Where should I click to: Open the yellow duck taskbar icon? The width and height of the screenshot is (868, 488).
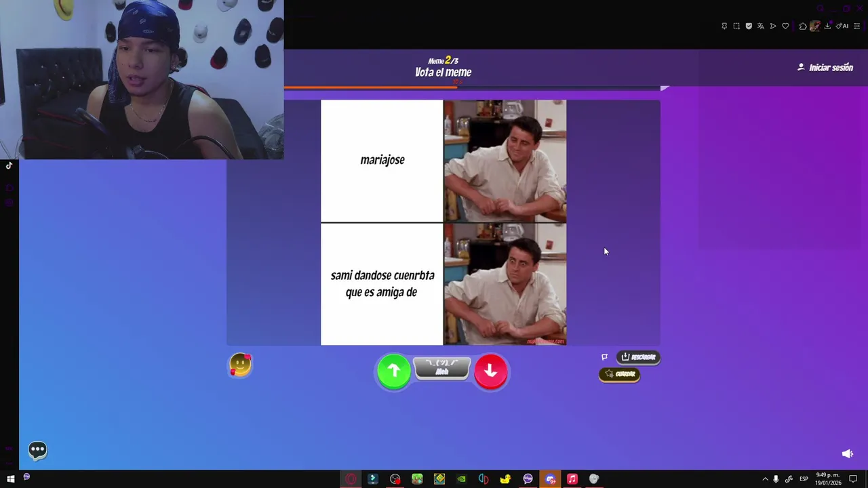click(505, 479)
